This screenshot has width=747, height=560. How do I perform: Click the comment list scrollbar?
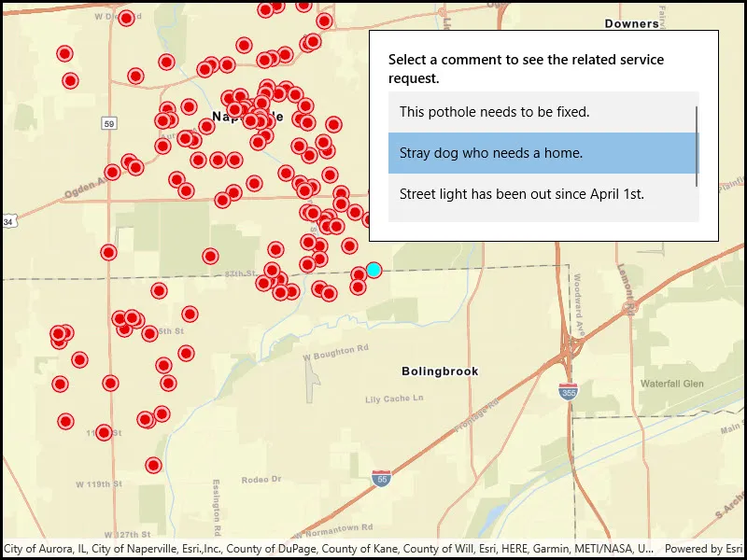click(x=697, y=147)
